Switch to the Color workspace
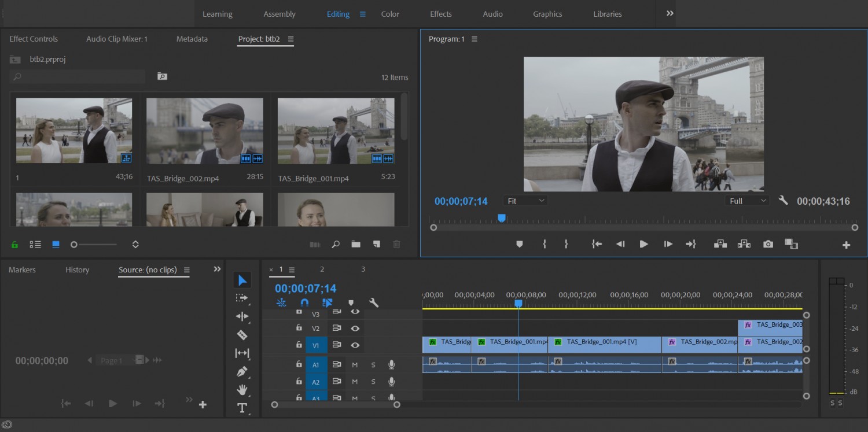 click(x=390, y=14)
